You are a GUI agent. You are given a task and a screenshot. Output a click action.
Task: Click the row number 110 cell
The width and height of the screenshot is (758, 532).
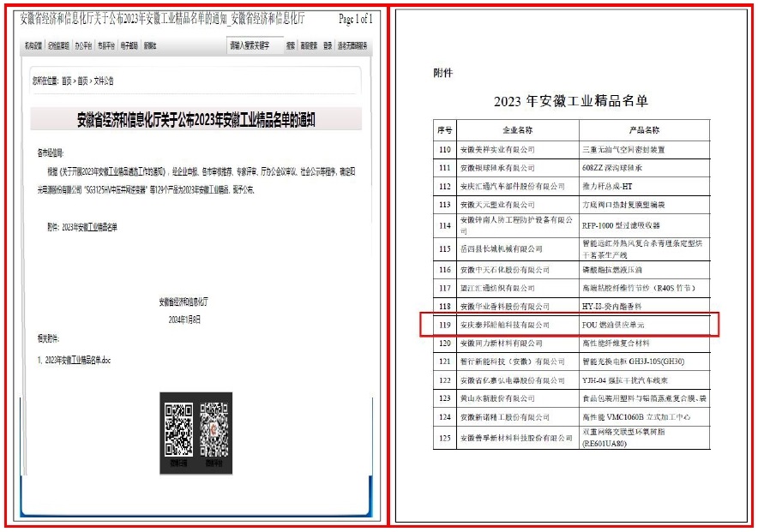(445, 150)
